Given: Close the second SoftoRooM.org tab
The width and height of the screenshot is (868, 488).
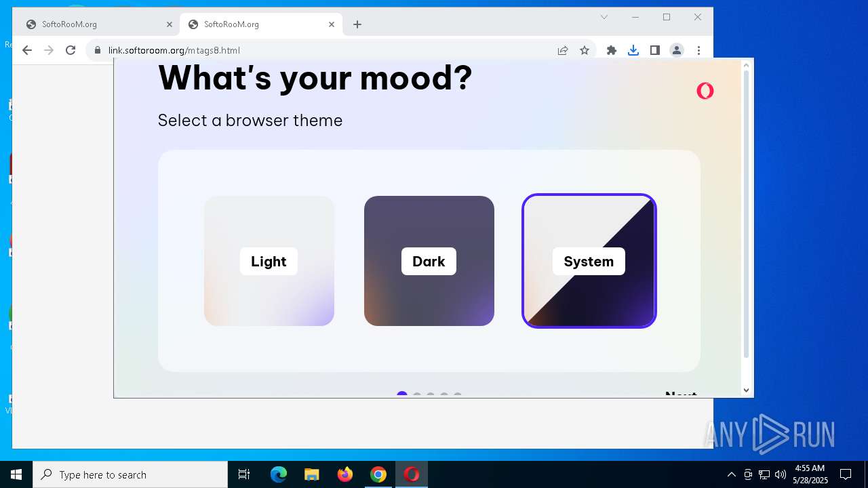Looking at the screenshot, I should pyautogui.click(x=332, y=24).
